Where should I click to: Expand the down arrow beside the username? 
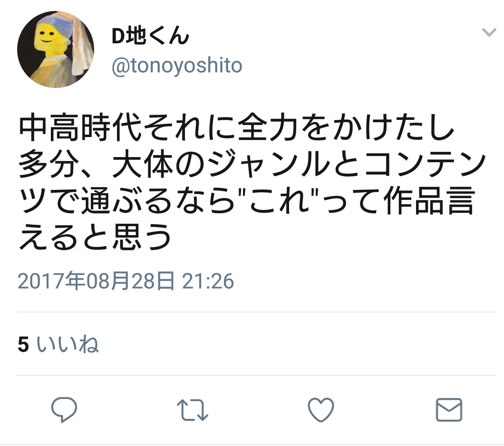click(489, 32)
